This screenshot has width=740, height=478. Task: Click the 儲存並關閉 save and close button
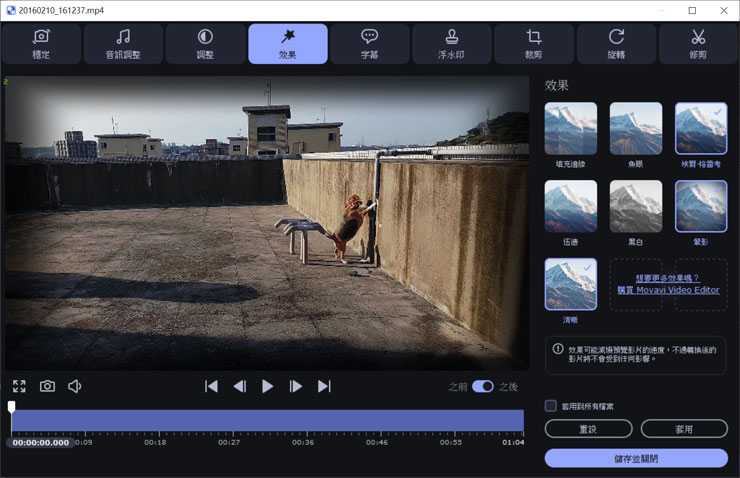636,458
